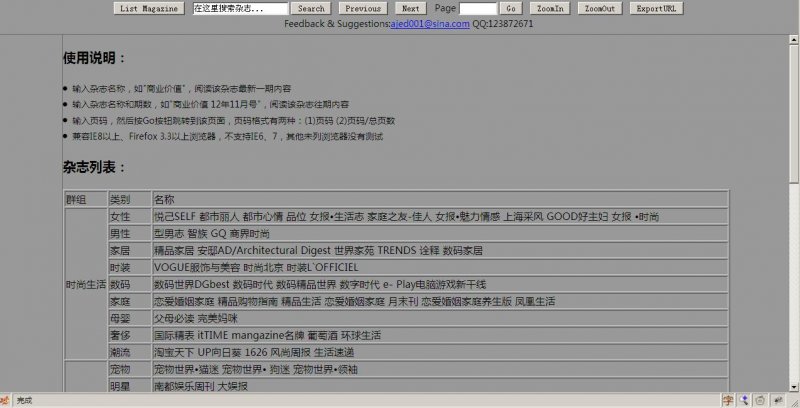Viewport: 800px width, 408px height.
Task: Click the List Magazine button
Action: tap(149, 8)
